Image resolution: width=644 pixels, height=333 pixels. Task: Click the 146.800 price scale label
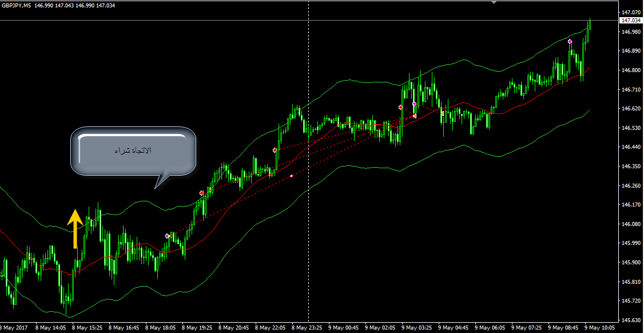coord(630,70)
